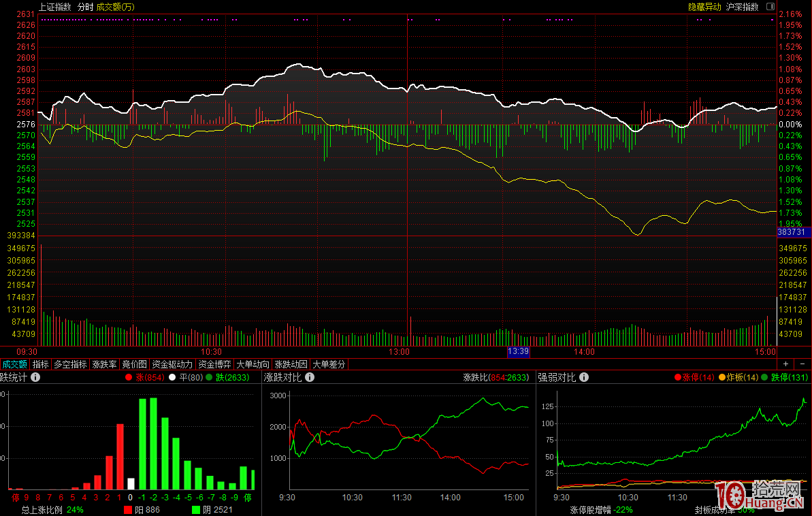Switch to the 多空指标 tab
The image size is (812, 516).
coord(70,364)
